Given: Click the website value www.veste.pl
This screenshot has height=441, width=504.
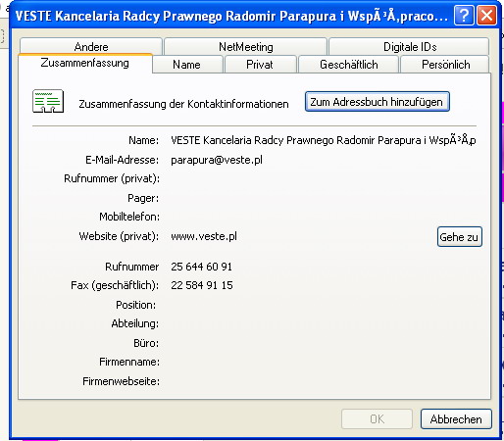Looking at the screenshot, I should [204, 236].
